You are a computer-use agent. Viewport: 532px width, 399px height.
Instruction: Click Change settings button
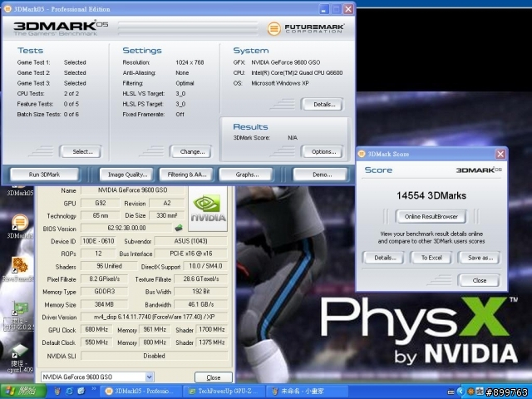tap(192, 151)
